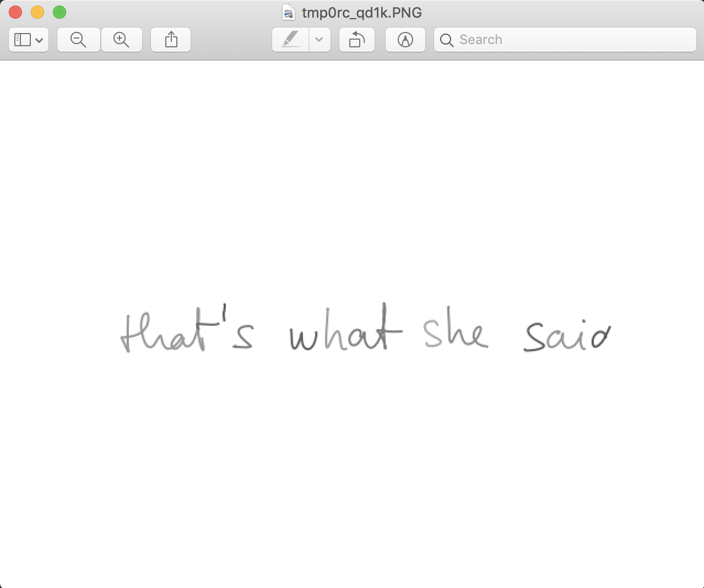Minimize the window with the yellow button
704x588 pixels.
click(37, 12)
